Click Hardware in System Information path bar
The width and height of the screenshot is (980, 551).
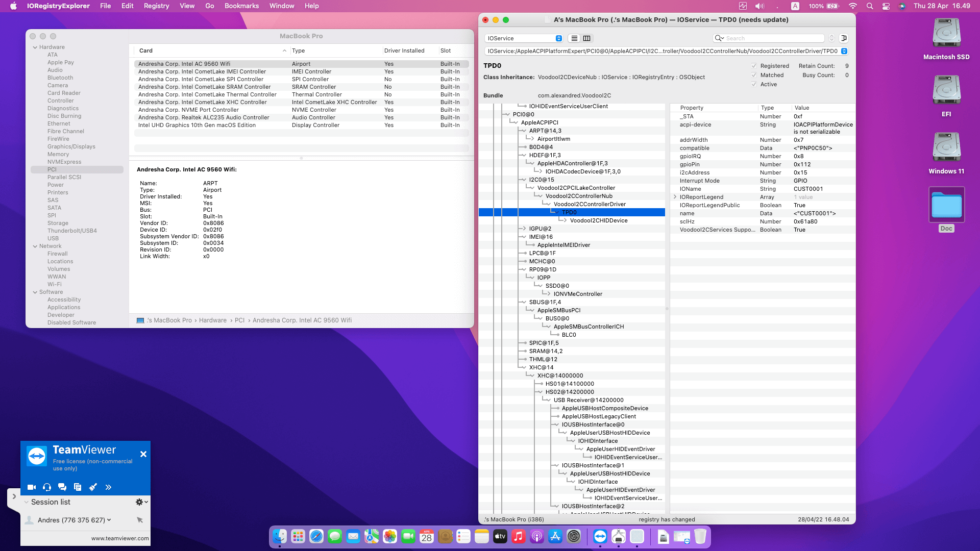tap(213, 320)
